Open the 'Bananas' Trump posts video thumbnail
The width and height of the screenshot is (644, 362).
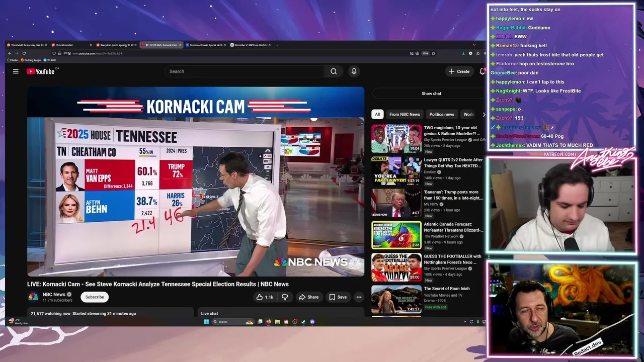click(396, 203)
